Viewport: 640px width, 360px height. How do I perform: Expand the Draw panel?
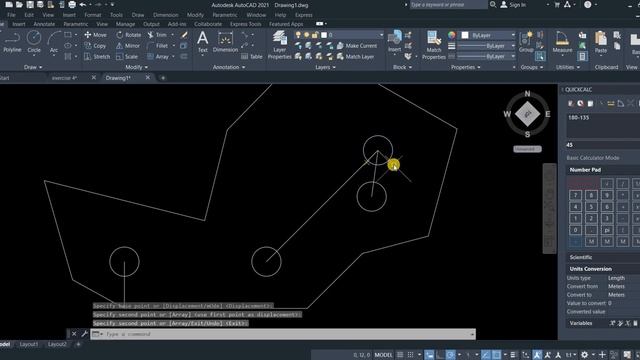click(x=33, y=67)
